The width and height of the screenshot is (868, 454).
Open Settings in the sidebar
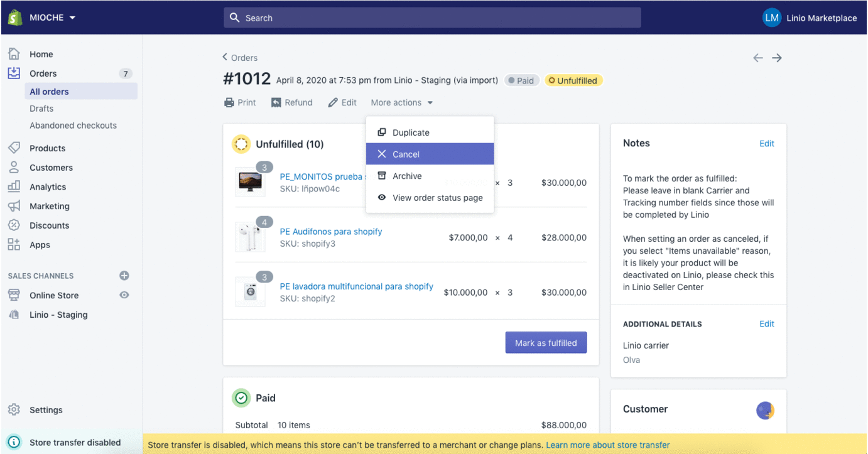tap(46, 410)
